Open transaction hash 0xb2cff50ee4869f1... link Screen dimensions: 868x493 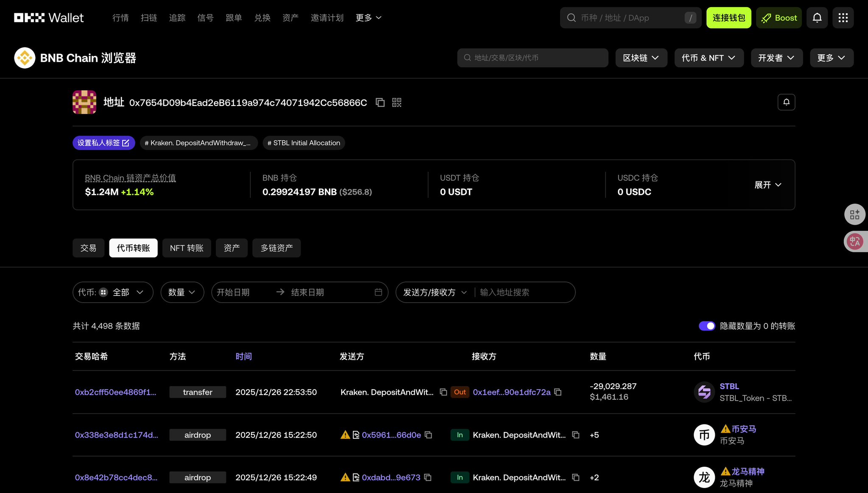[115, 393]
